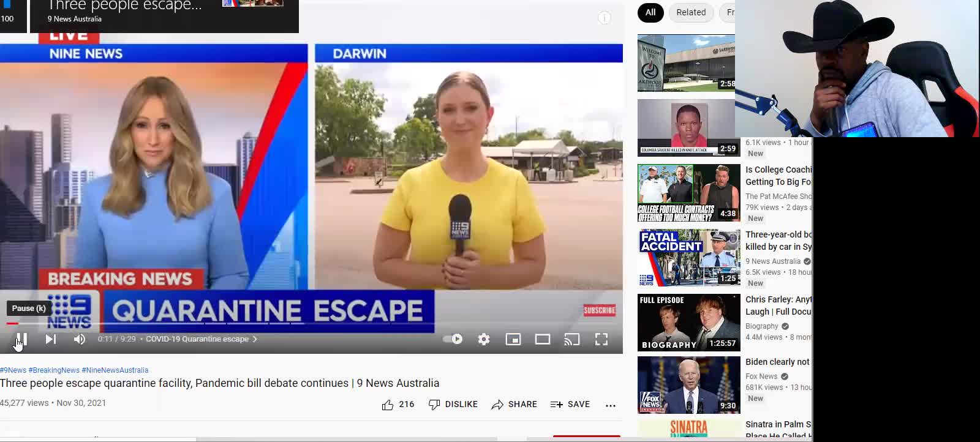Click the #BreakingNews hashtag link
This screenshot has width=980, height=442.
coord(54,370)
